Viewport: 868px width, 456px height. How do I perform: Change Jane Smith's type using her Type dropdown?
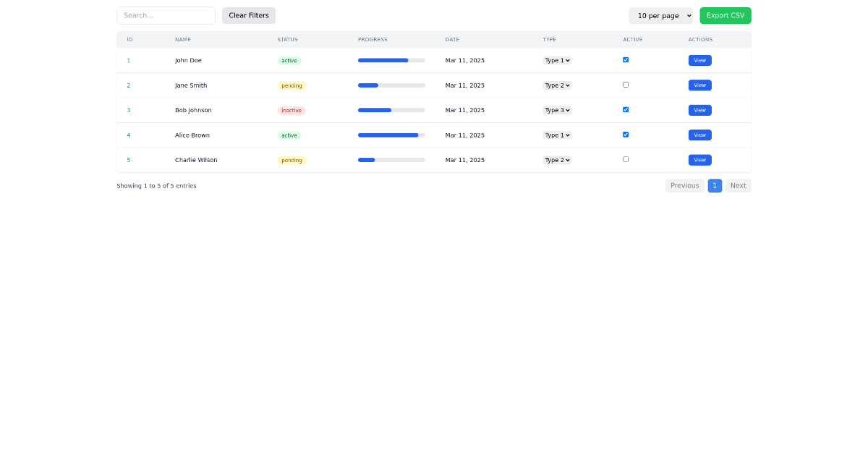tap(556, 85)
